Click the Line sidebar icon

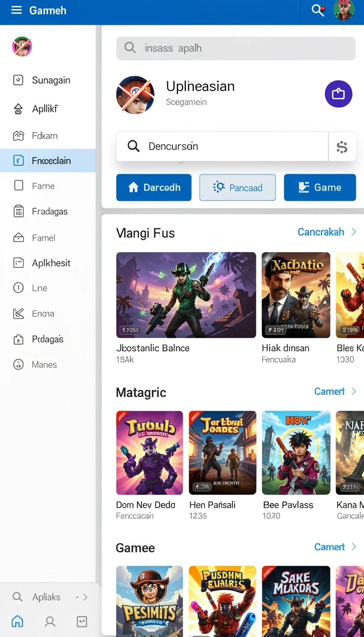(x=18, y=288)
